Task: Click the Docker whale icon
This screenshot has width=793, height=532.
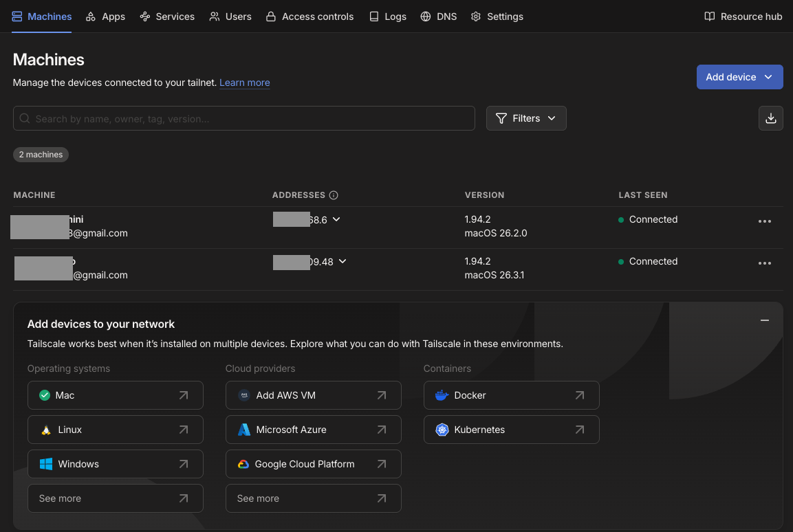Action: coord(442,395)
